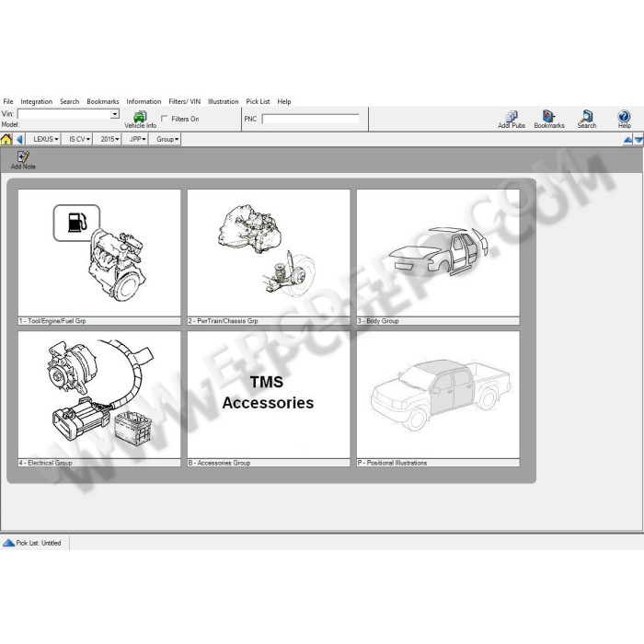
Task: Expand the LEXUS make dropdown
Action: tap(46, 139)
